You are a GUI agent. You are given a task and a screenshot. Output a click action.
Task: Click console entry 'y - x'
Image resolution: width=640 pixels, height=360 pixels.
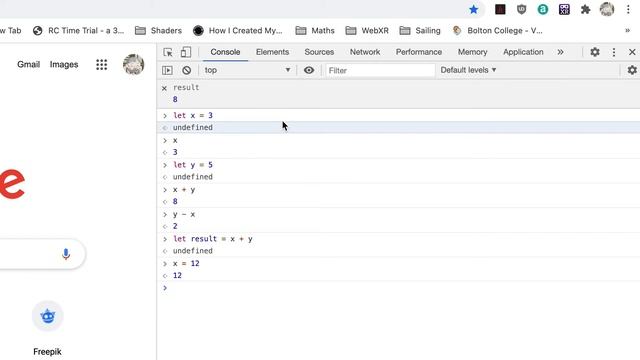(x=184, y=214)
